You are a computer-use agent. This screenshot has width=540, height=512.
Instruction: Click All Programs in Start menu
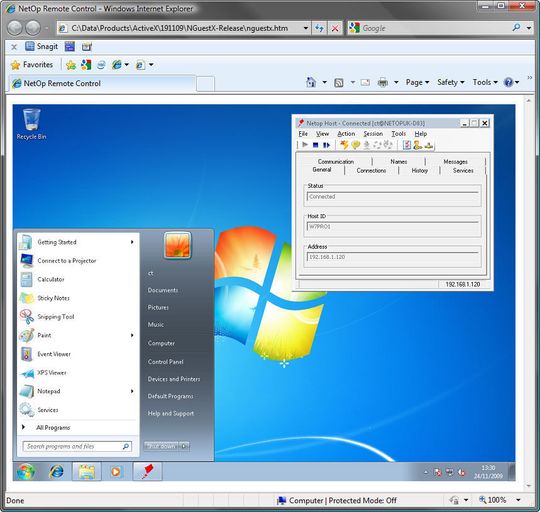[53, 428]
